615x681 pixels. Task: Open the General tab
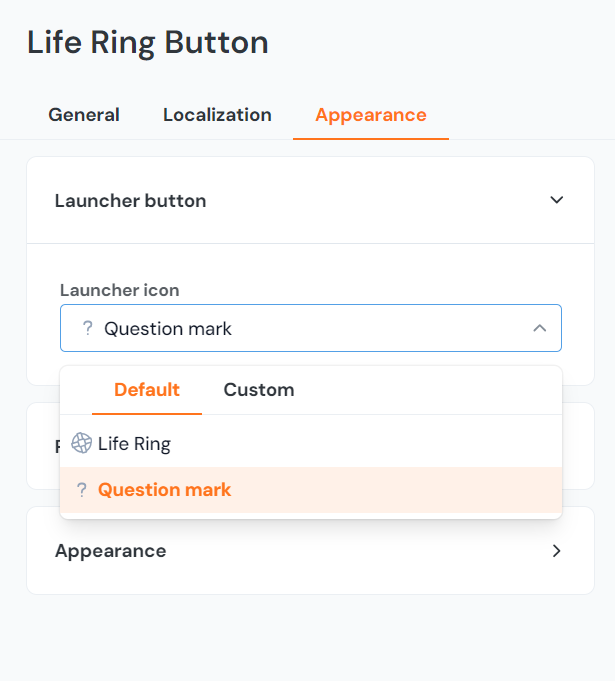click(84, 115)
